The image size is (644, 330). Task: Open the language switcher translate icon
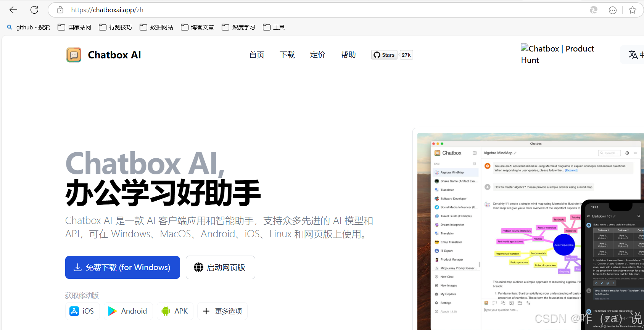[x=633, y=55]
